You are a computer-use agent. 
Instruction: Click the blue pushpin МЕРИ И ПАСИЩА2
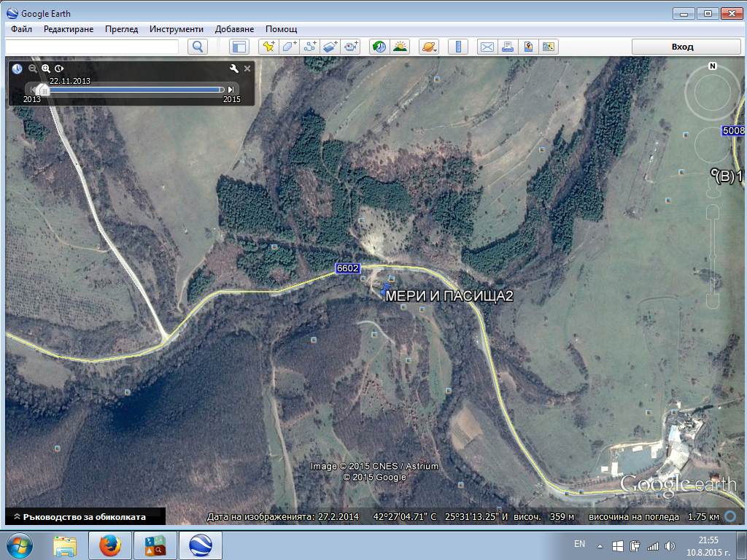tap(385, 289)
